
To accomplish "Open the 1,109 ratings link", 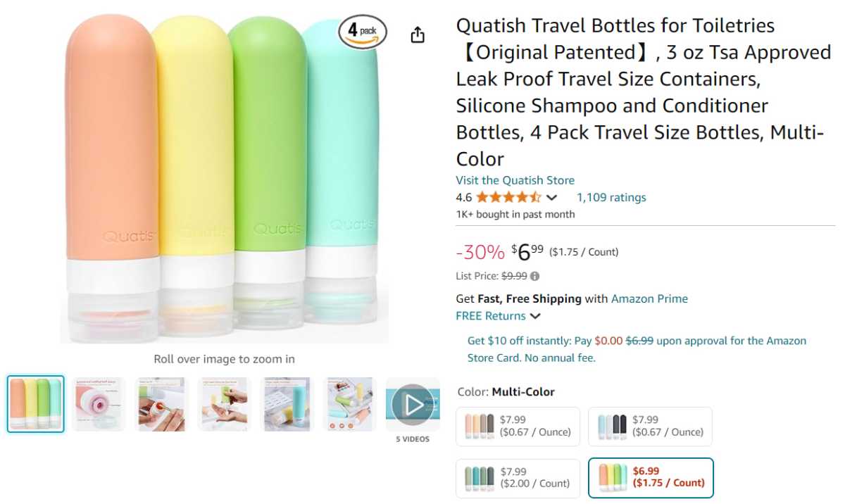I will (x=611, y=198).
